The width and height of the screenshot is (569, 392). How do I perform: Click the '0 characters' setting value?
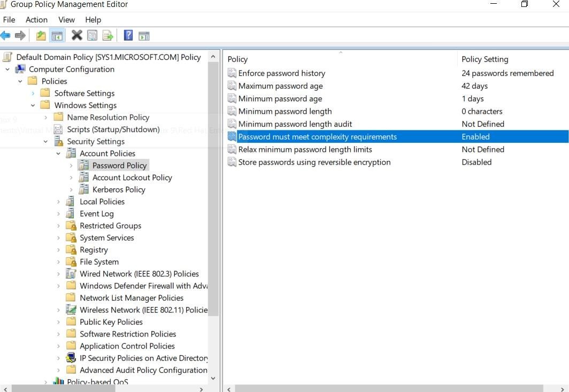(482, 111)
